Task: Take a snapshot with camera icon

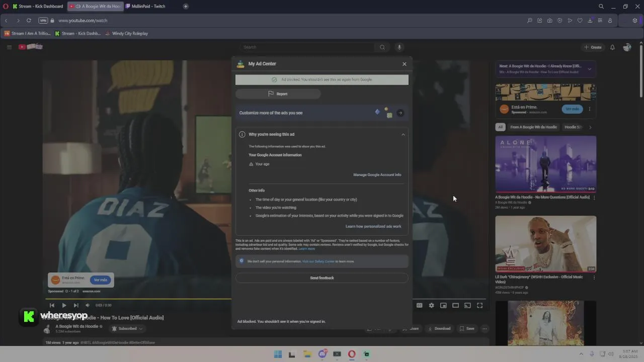Action: pyautogui.click(x=549, y=21)
